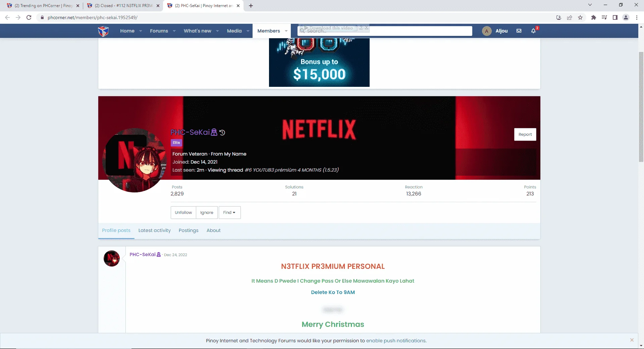Switch to the Latest activity tab

154,230
